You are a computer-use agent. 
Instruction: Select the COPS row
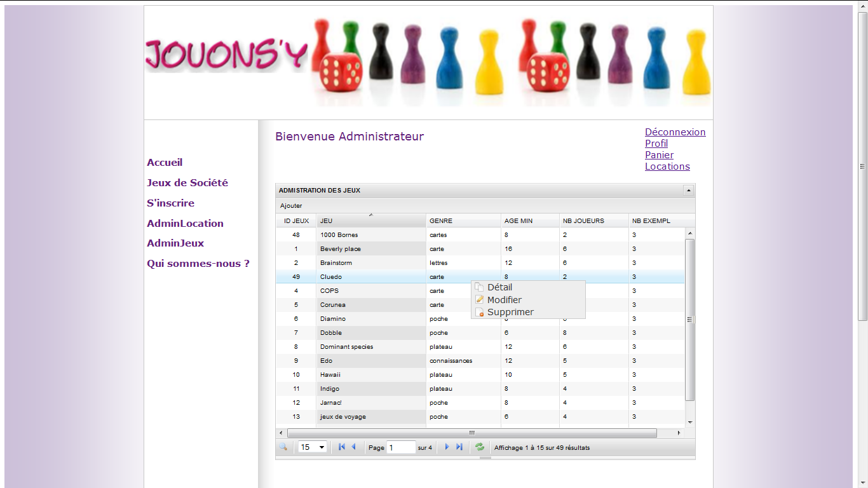point(480,291)
